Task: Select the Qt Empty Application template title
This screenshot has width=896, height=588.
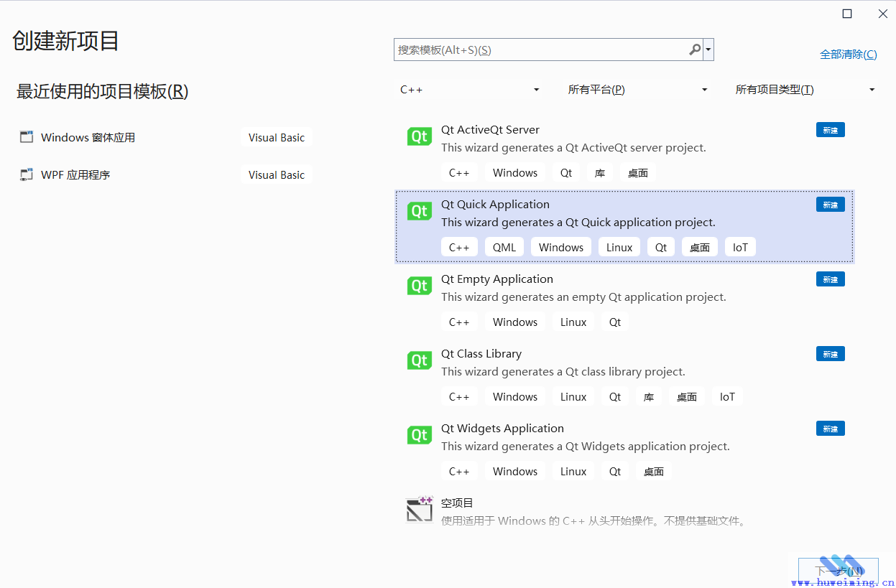Action: tap(497, 279)
